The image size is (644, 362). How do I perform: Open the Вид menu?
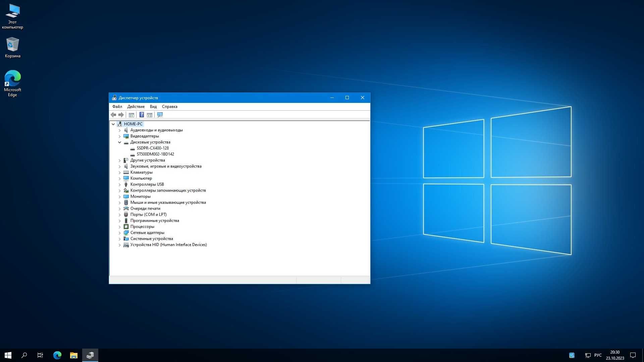[153, 107]
